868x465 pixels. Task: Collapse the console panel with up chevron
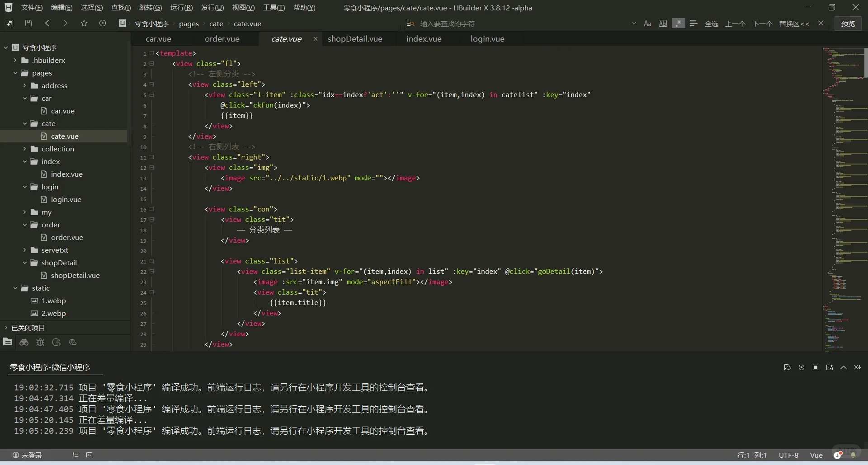click(x=844, y=367)
